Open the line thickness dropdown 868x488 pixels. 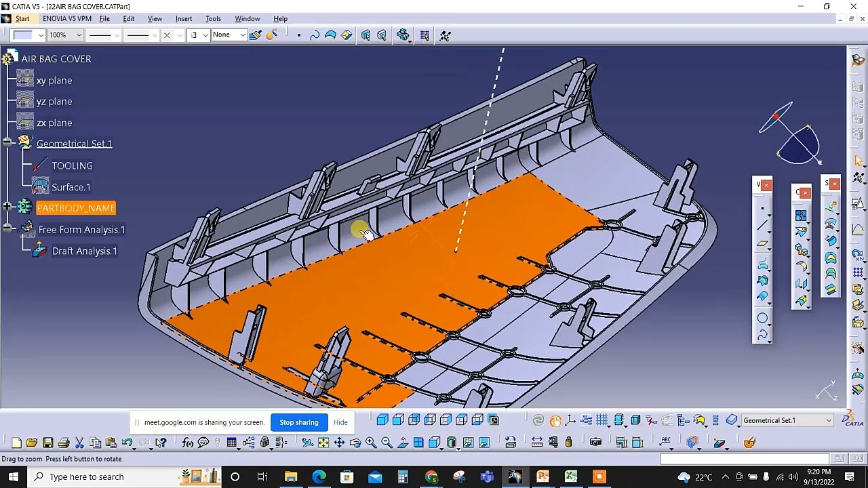coord(104,35)
